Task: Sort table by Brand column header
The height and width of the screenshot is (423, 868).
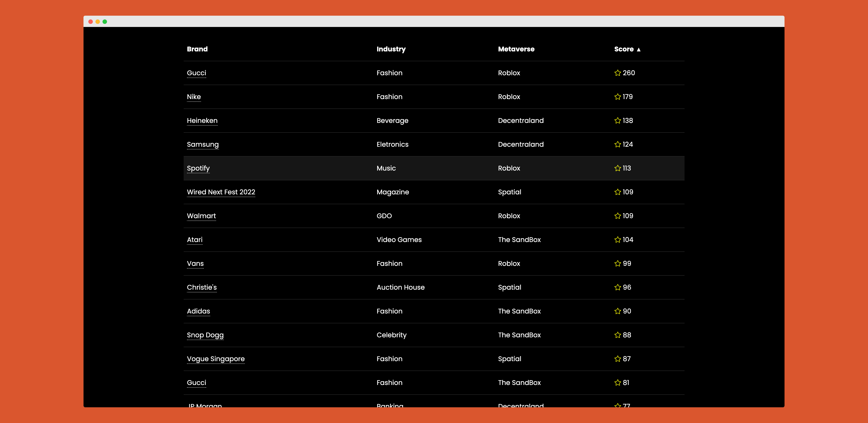Action: [197, 49]
